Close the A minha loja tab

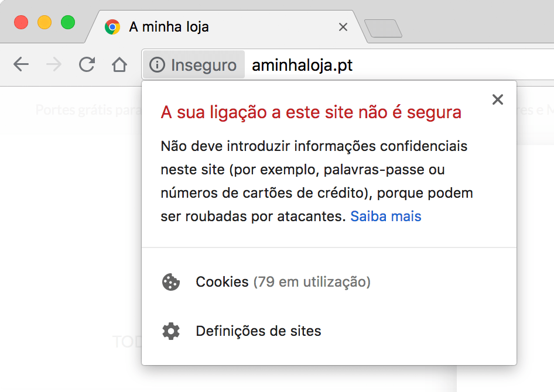(343, 27)
